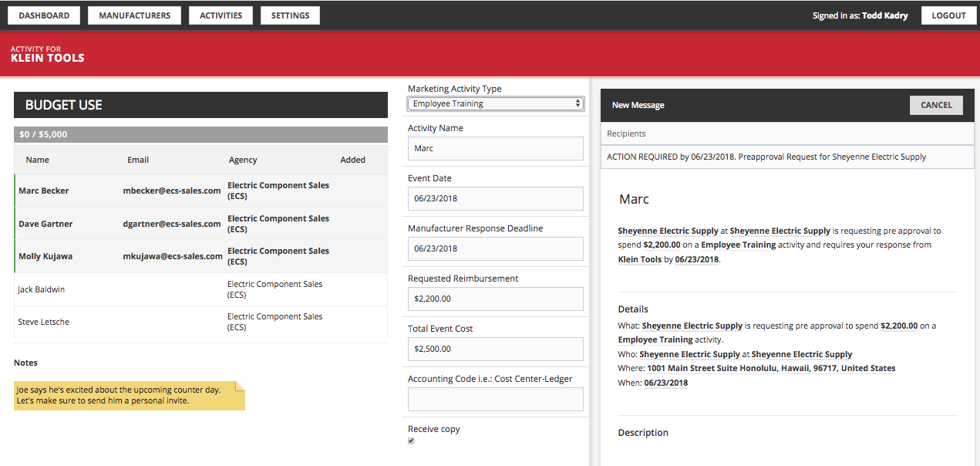Select the Molly Kujawa row

[200, 256]
